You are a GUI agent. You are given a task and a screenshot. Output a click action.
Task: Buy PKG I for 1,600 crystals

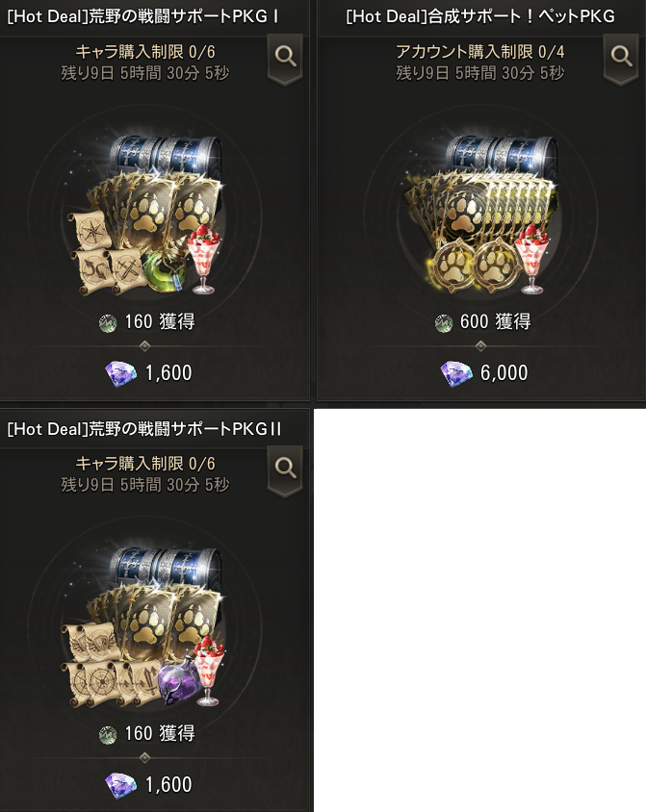[148, 373]
